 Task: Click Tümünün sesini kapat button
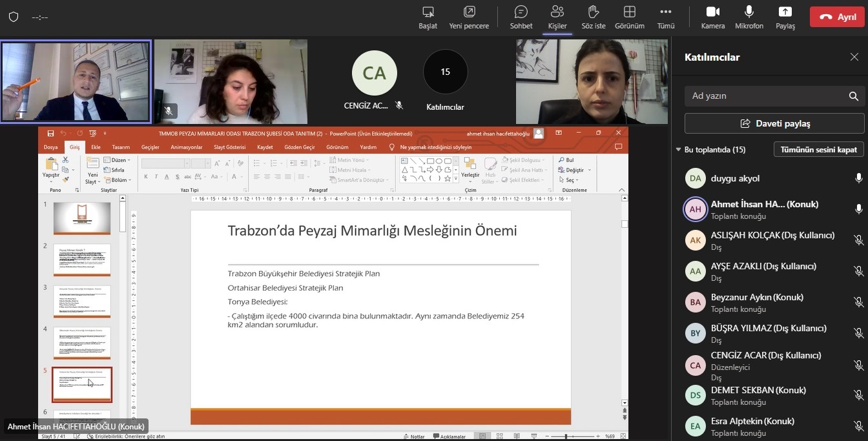click(x=818, y=149)
